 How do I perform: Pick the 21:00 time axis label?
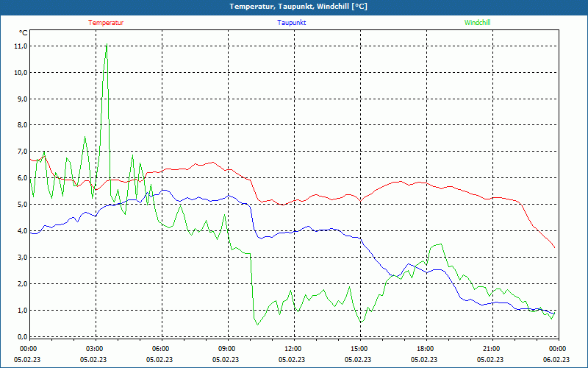(491, 349)
